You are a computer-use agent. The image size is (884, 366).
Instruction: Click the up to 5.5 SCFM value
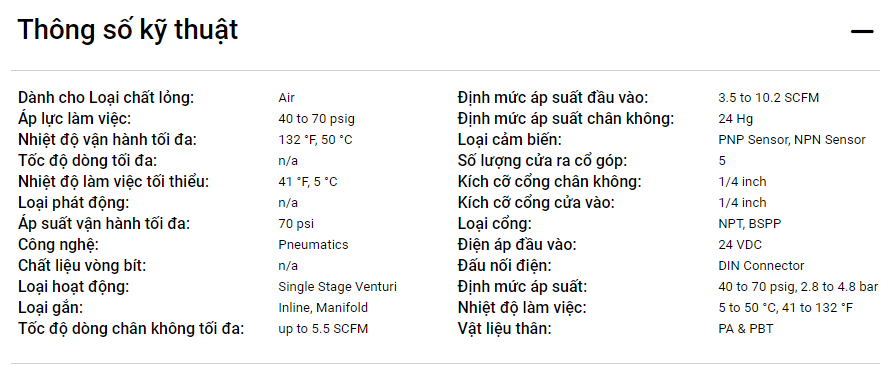pyautogui.click(x=323, y=329)
